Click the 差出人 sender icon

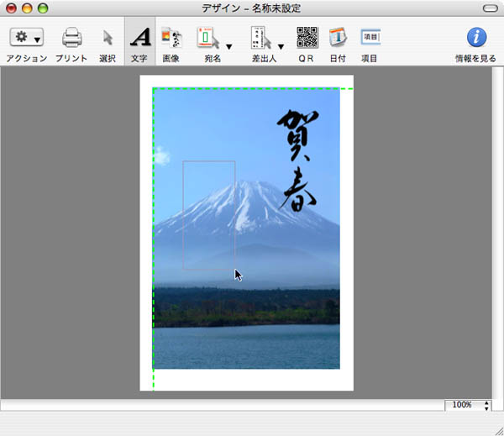coord(261,38)
